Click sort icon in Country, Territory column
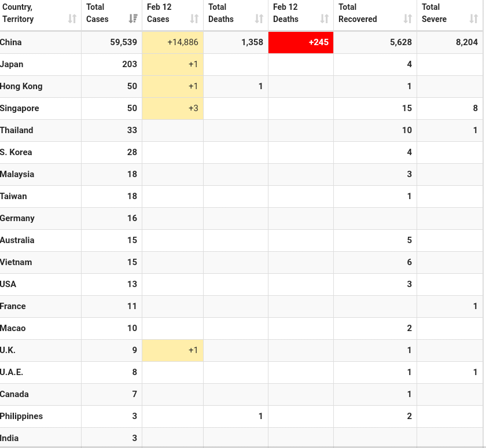Image resolution: width=486 pixels, height=448 pixels. pos(72,19)
